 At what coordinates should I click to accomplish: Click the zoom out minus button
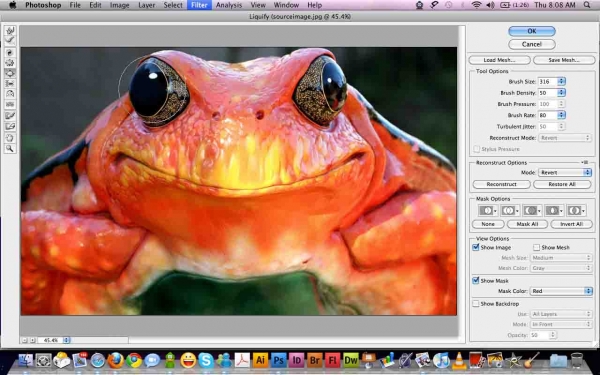pyautogui.click(x=24, y=340)
